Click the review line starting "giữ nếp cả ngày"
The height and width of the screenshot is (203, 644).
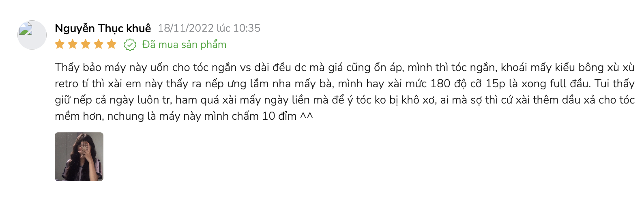pyautogui.click(x=345, y=100)
